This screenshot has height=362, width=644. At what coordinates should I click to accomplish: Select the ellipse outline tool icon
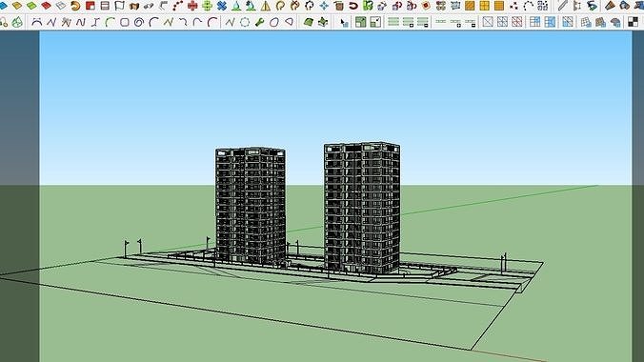click(x=274, y=22)
